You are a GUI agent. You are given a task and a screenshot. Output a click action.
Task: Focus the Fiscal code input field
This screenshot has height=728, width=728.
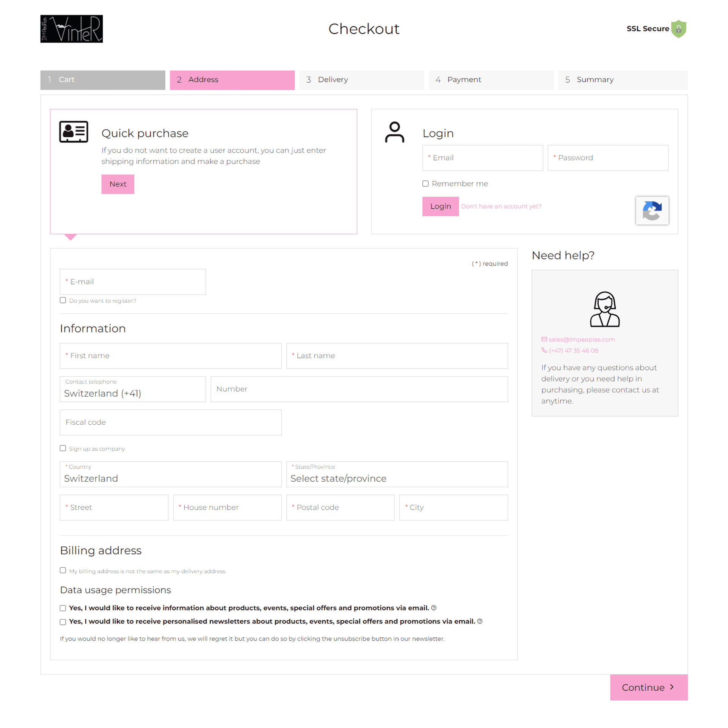[171, 422]
